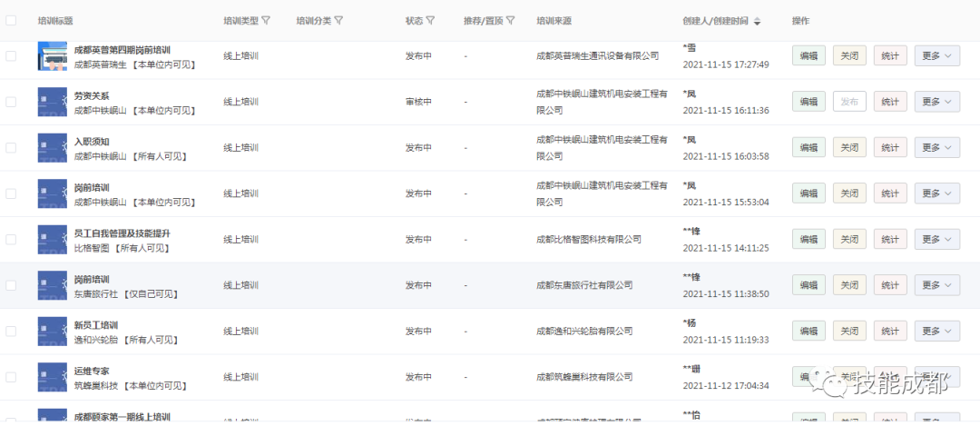Open the 更多 menu for 劳资关系 row
Viewport: 980px width, 426px height.
(x=936, y=102)
